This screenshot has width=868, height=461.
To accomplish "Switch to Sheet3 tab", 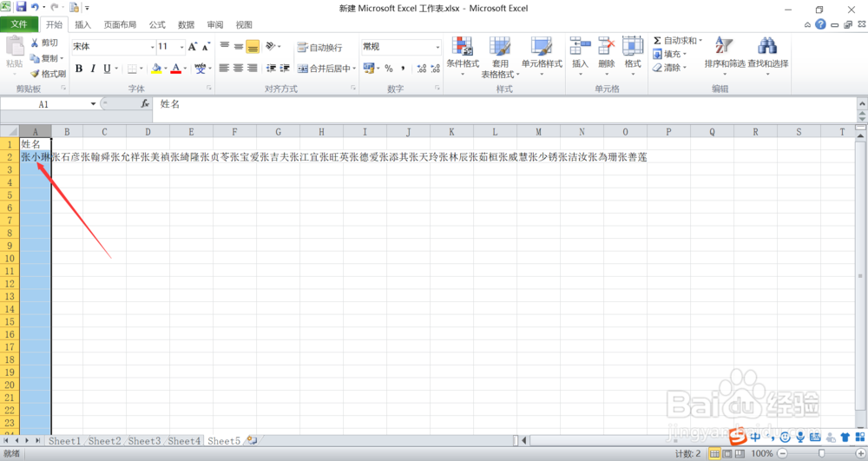I will (144, 441).
